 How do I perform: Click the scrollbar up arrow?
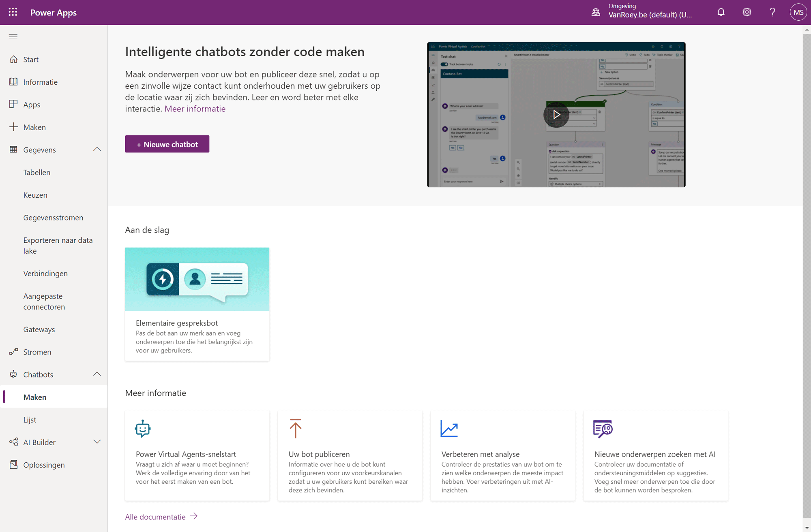[x=807, y=29]
